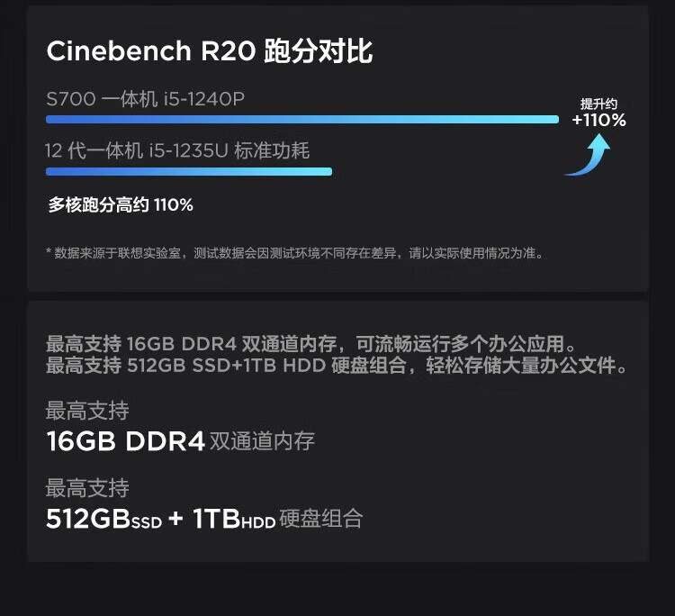The image size is (675, 616).
Task: Click the 512GB SSD+1TB HDD description sentence
Action: (337, 366)
